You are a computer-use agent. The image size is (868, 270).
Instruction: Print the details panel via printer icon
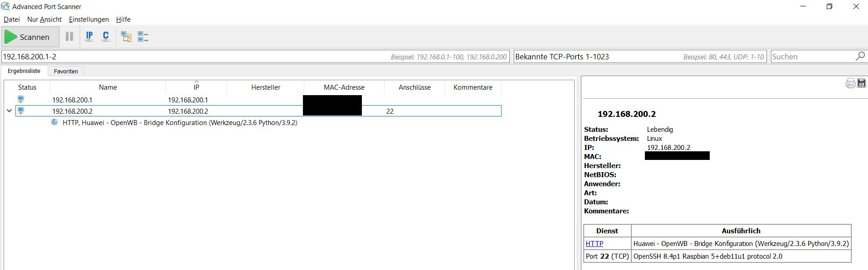pyautogui.click(x=850, y=83)
